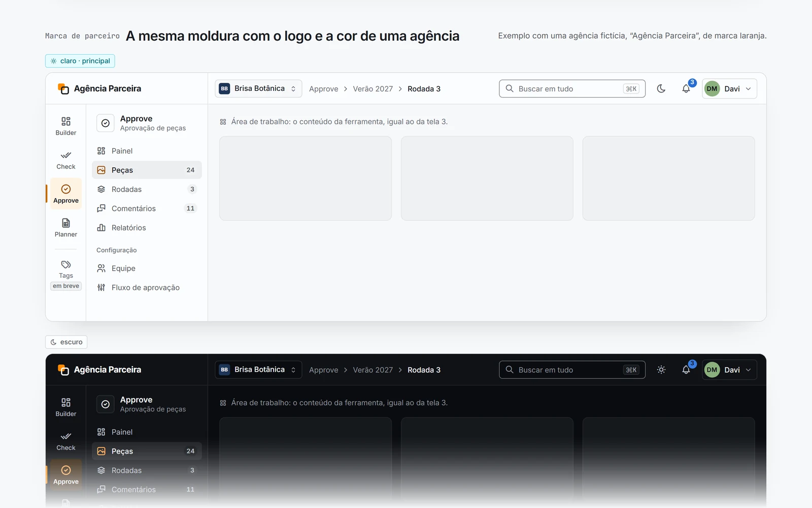Viewport: 812px width, 508px height.
Task: Click the 'claro · principal' label
Action: (80, 61)
